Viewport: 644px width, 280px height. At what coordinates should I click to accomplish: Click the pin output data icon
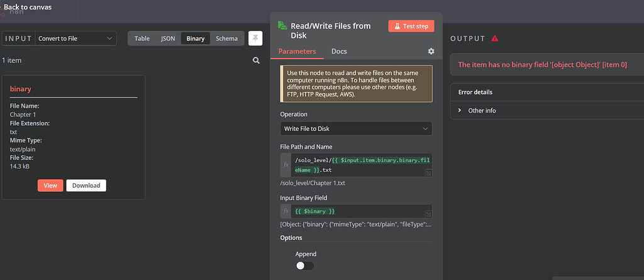pos(255,38)
